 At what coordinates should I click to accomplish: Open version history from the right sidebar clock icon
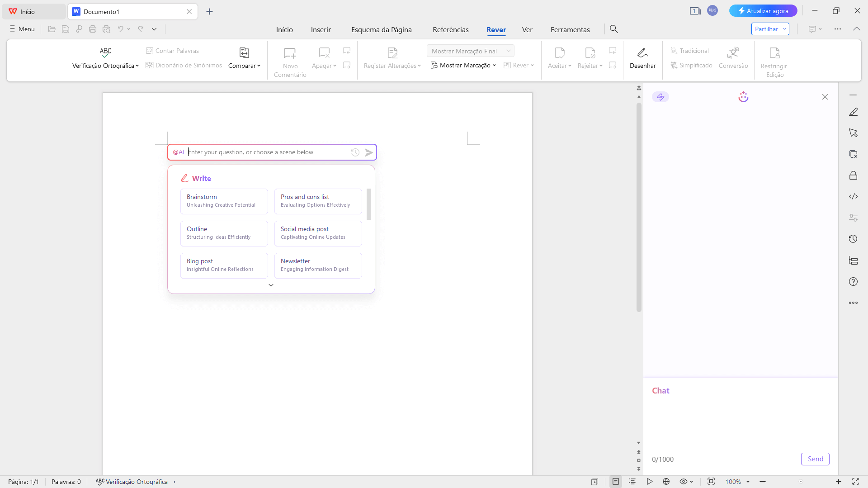[854, 239]
